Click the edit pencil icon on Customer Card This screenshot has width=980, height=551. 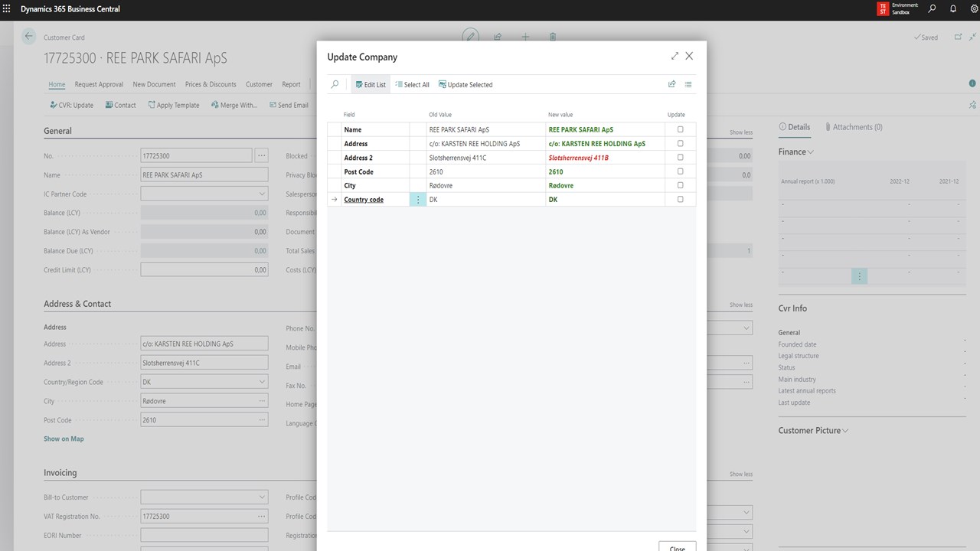(x=470, y=36)
